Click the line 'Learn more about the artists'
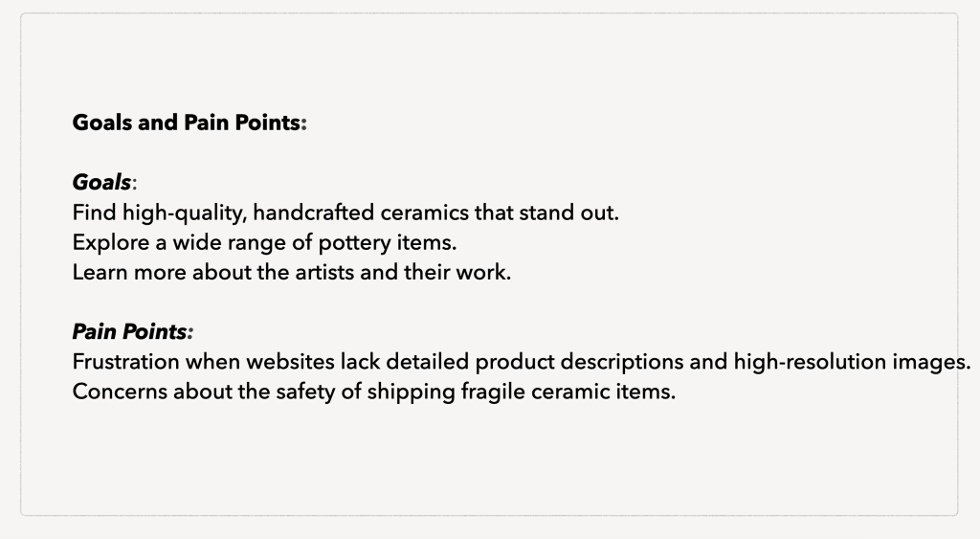Viewport: 980px width, 539px height. [x=292, y=273]
